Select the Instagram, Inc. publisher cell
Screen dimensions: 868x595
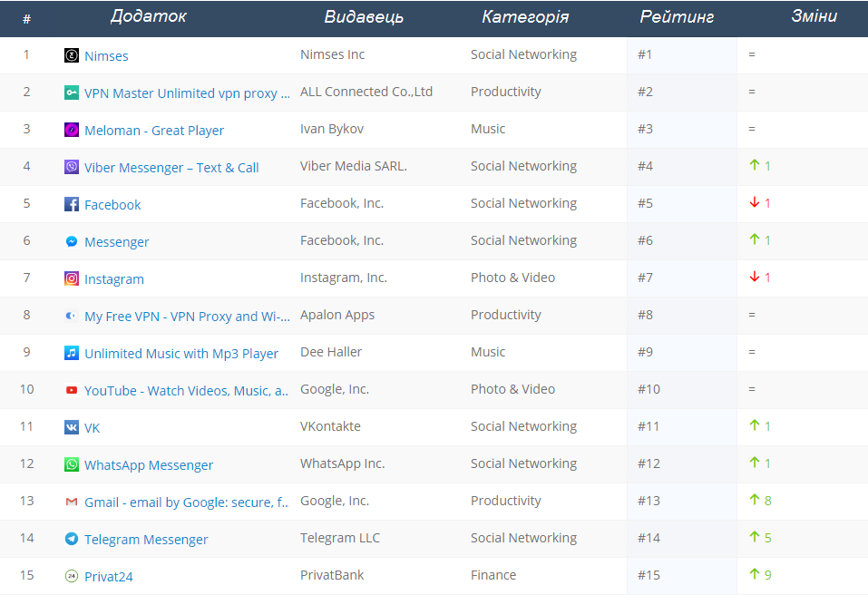pyautogui.click(x=344, y=278)
